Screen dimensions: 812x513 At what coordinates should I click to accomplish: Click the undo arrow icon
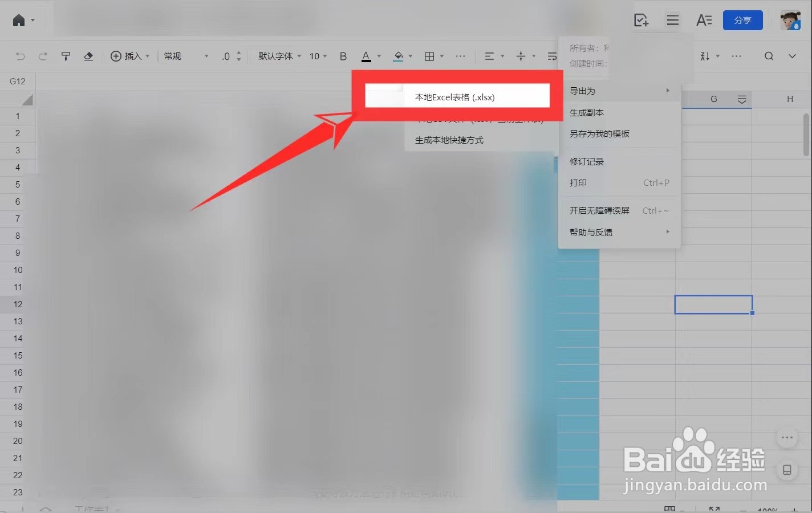tap(21, 56)
